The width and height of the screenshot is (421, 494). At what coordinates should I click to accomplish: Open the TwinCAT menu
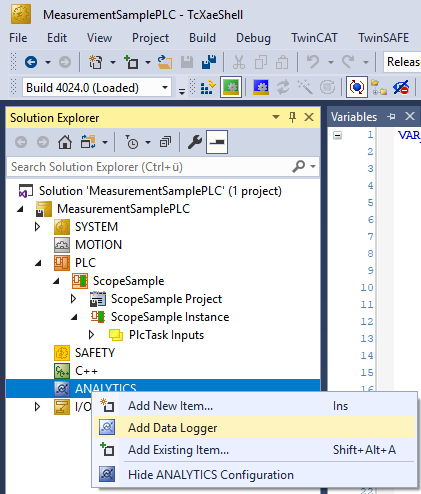click(314, 38)
